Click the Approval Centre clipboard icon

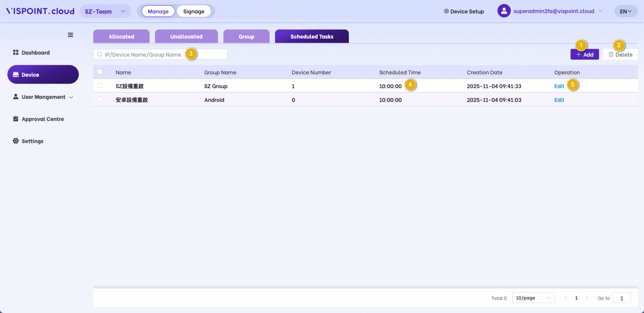click(16, 119)
